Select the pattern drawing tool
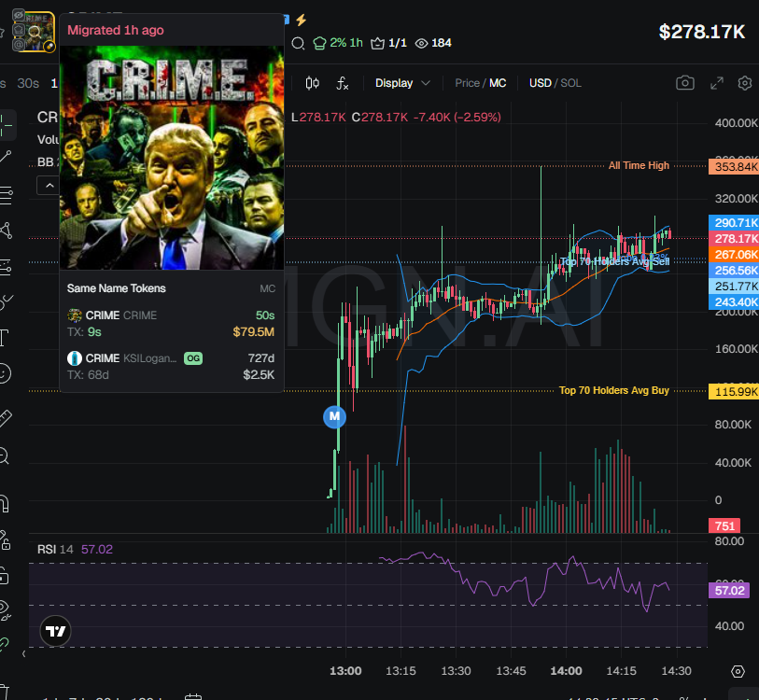 click(x=7, y=231)
